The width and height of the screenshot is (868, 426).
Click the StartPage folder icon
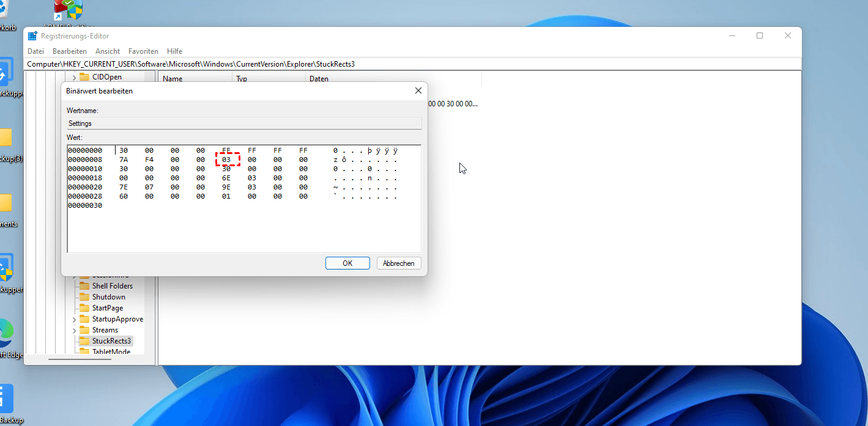pos(84,308)
